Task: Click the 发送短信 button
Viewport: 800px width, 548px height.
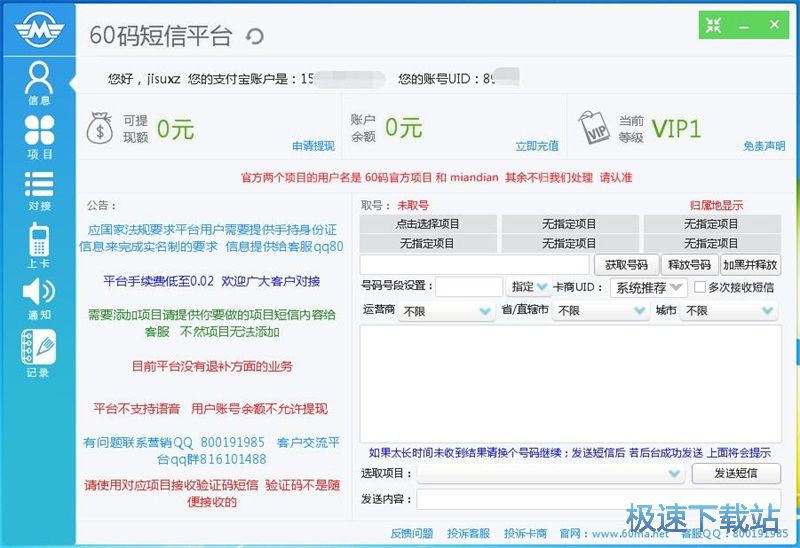Action: pos(736,473)
